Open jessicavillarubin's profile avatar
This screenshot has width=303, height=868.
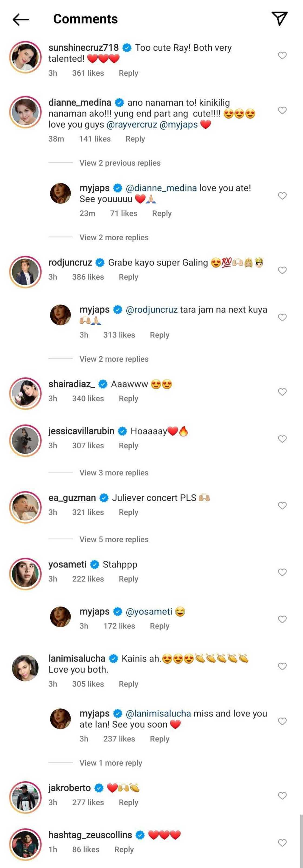pos(25,440)
